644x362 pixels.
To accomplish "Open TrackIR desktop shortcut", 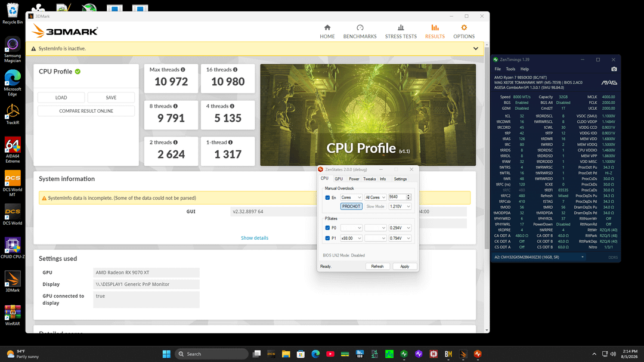I will (x=13, y=115).
